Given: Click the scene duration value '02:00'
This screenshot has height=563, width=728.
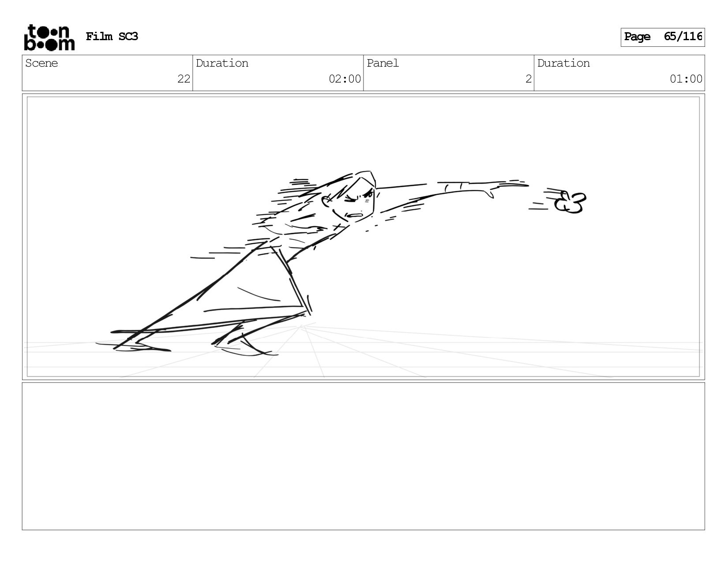Looking at the screenshot, I should 345,79.
